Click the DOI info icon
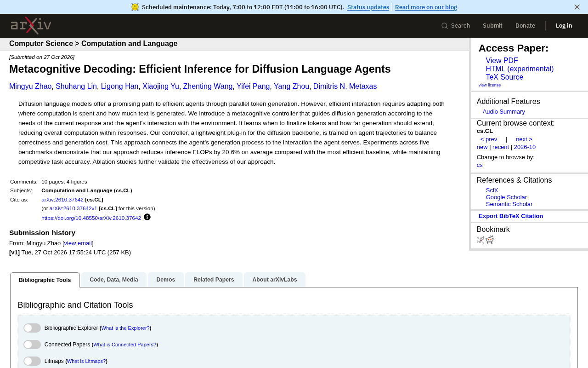This screenshot has height=368, width=588. click(x=147, y=217)
